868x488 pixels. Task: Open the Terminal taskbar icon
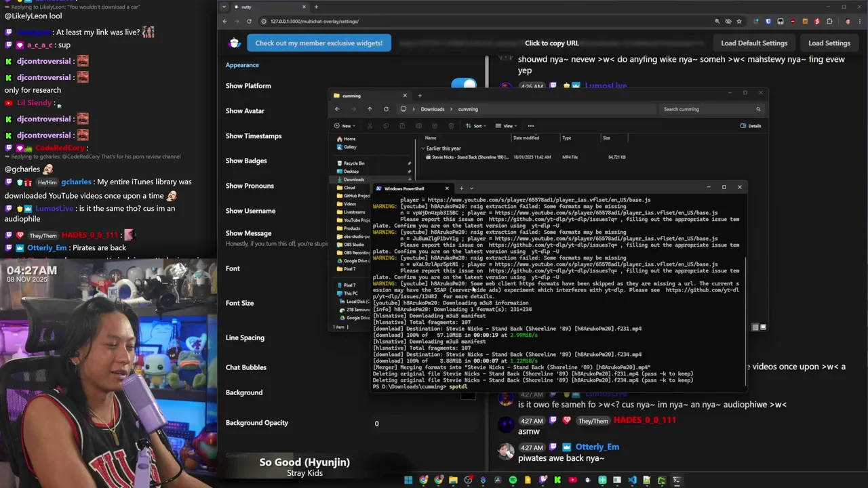tap(677, 480)
